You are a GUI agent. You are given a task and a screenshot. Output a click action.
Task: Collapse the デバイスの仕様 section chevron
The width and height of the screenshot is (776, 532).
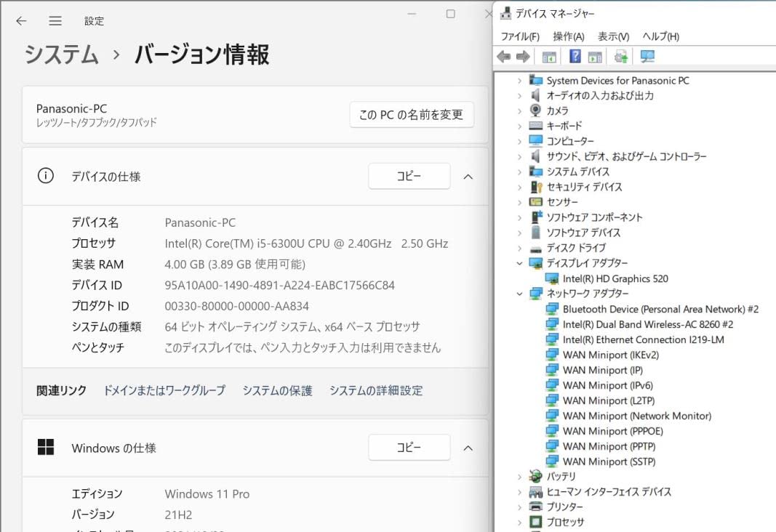coord(468,177)
